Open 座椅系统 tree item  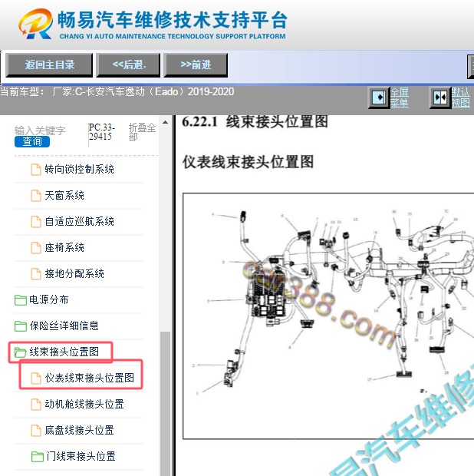coord(64,247)
